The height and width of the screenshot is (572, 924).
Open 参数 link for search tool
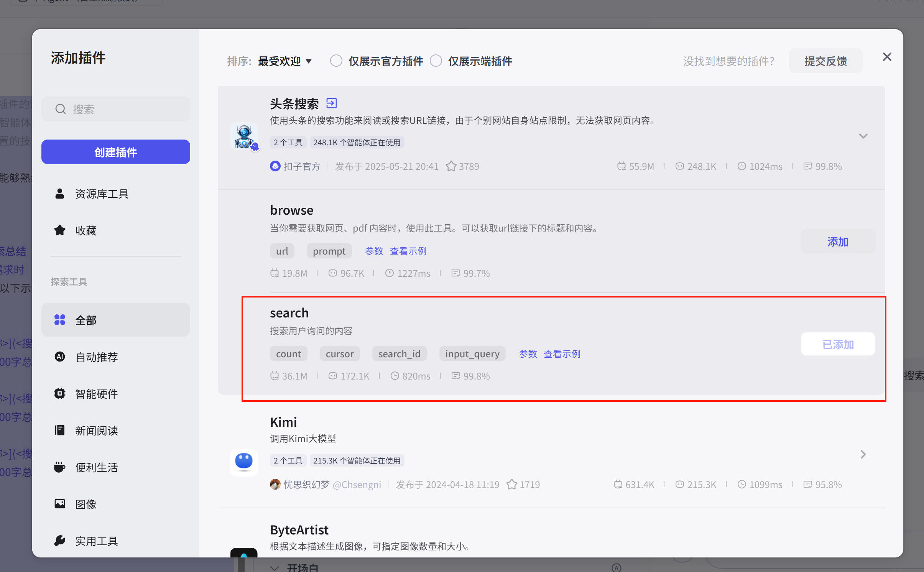[x=528, y=354]
